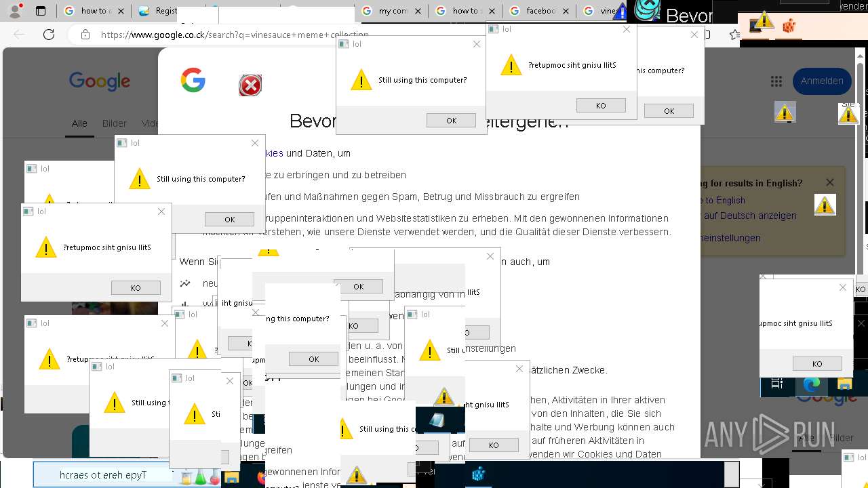Open the purple 'kies' cookies link
Image resolution: width=868 pixels, height=488 pixels.
pos(274,153)
